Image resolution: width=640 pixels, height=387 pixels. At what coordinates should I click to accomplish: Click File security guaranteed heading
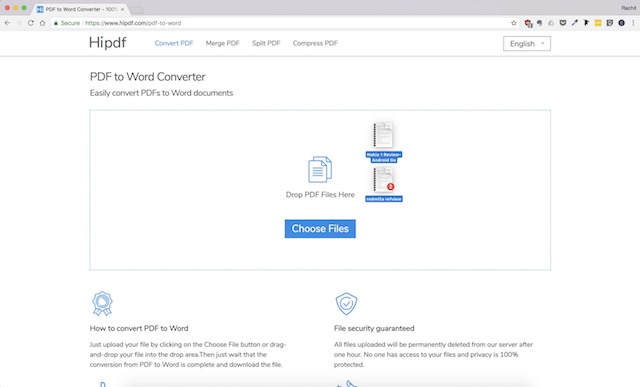pos(374,328)
